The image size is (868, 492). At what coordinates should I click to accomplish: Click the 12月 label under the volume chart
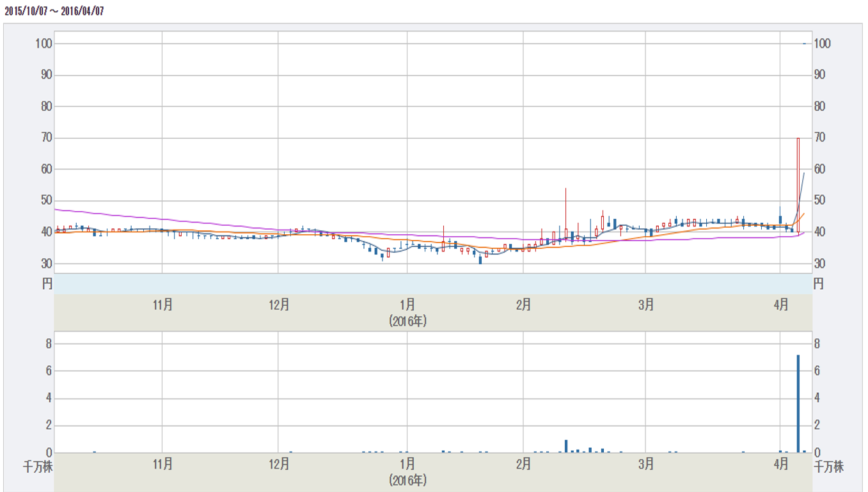click(279, 463)
